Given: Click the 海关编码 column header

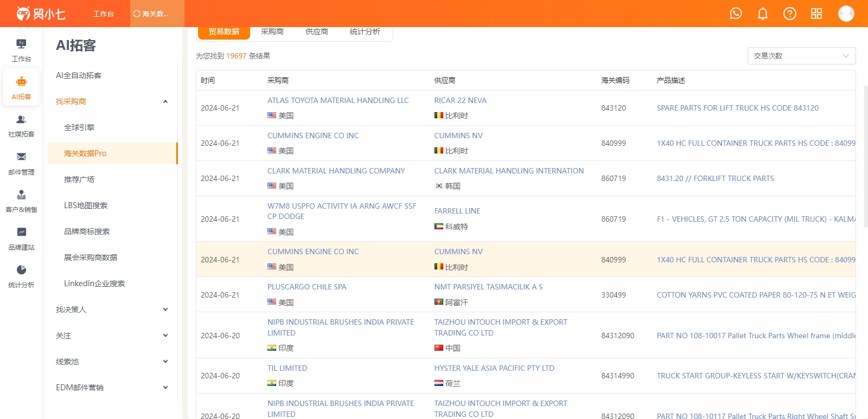Looking at the screenshot, I should coord(615,80).
